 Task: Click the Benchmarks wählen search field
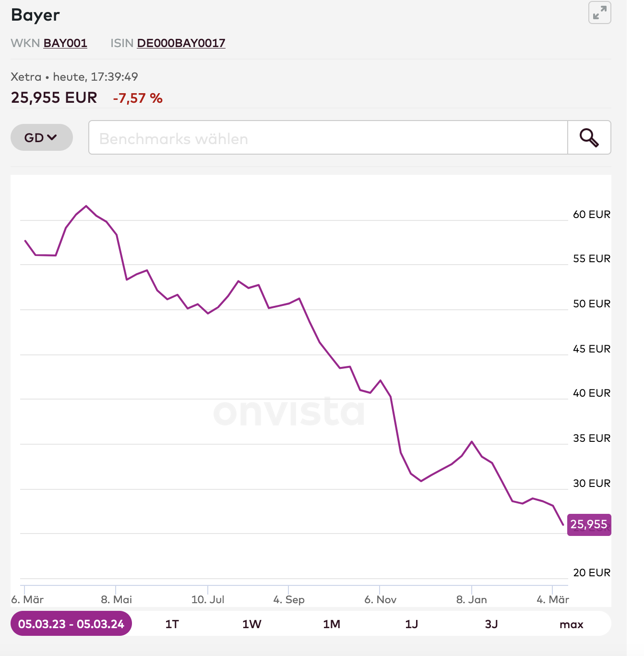point(328,138)
